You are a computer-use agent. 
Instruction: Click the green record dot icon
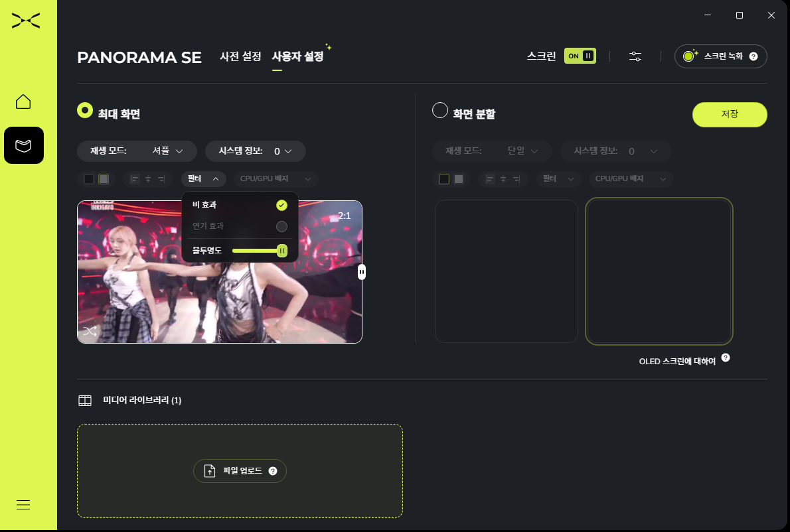pos(688,56)
